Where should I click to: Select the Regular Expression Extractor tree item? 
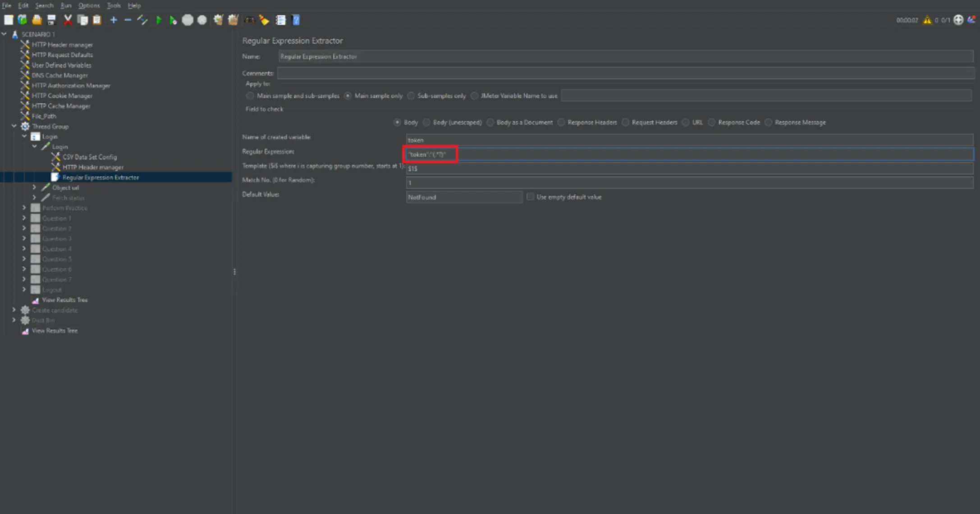pyautogui.click(x=100, y=177)
